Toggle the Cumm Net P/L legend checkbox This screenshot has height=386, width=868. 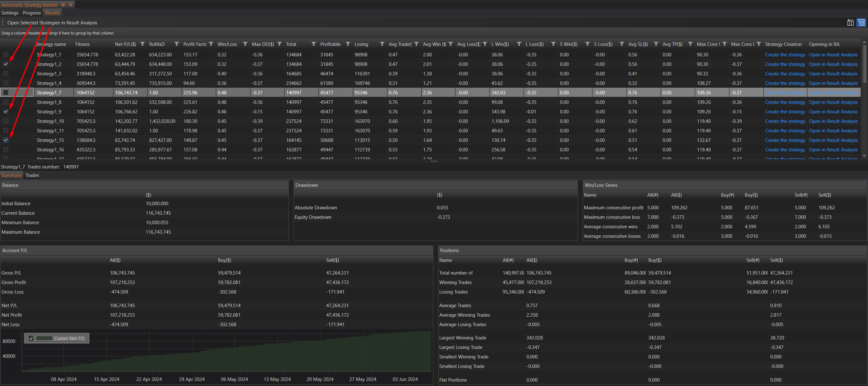[31, 338]
